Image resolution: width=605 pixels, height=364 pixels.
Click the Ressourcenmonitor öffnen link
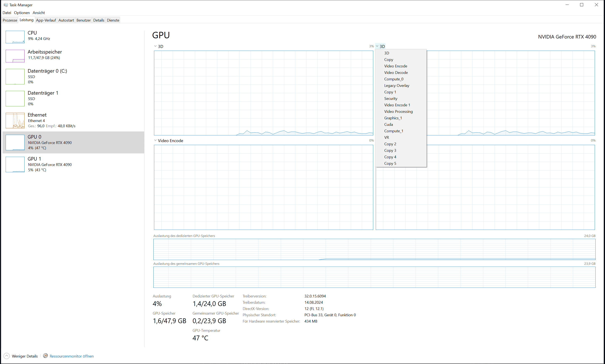71,356
